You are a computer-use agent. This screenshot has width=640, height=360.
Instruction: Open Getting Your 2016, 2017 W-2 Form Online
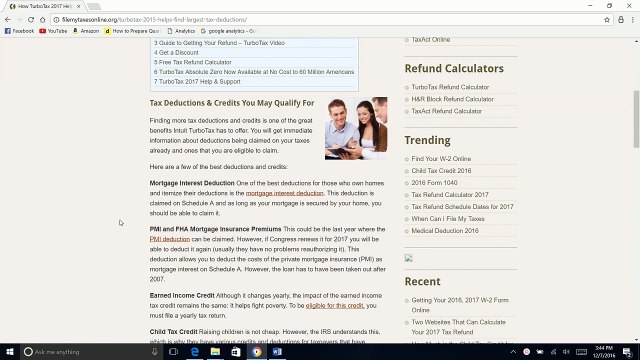(460, 305)
